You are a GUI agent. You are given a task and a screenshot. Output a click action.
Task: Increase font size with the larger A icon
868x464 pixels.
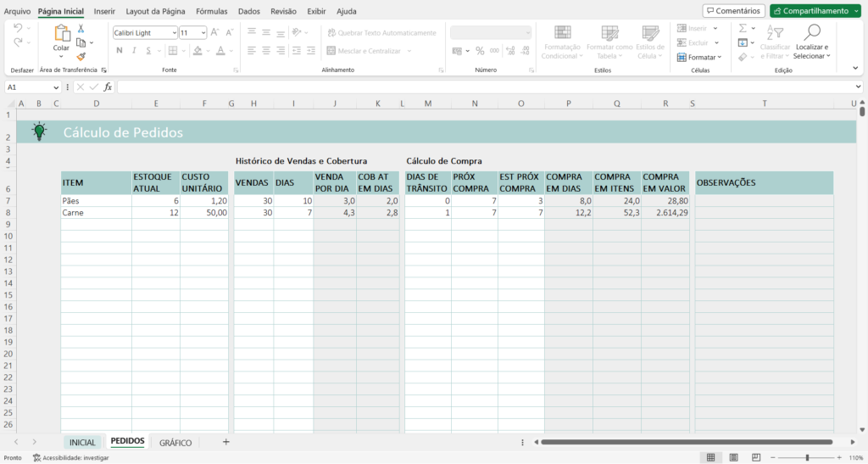point(215,33)
